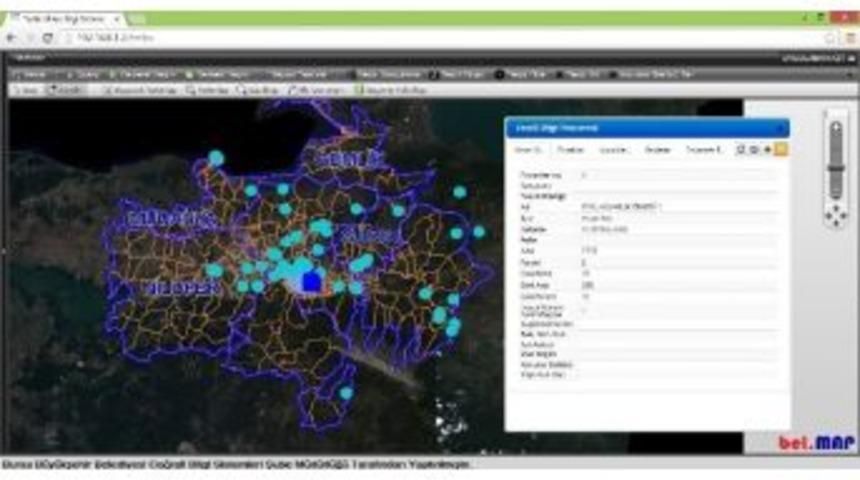Select the blue square marker on the map

tap(311, 282)
